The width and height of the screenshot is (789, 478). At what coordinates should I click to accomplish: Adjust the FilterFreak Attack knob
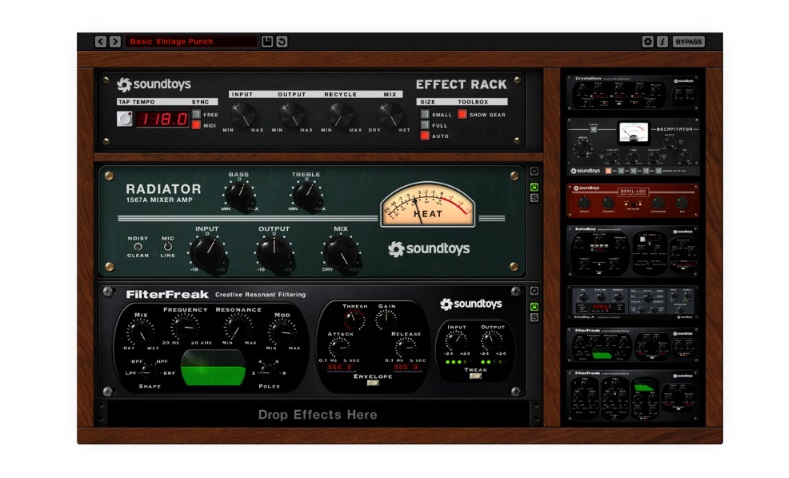point(340,348)
